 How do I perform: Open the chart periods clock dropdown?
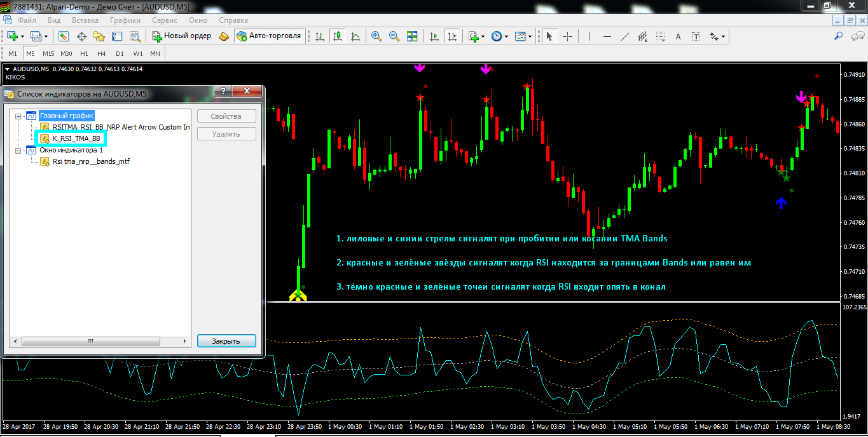500,36
